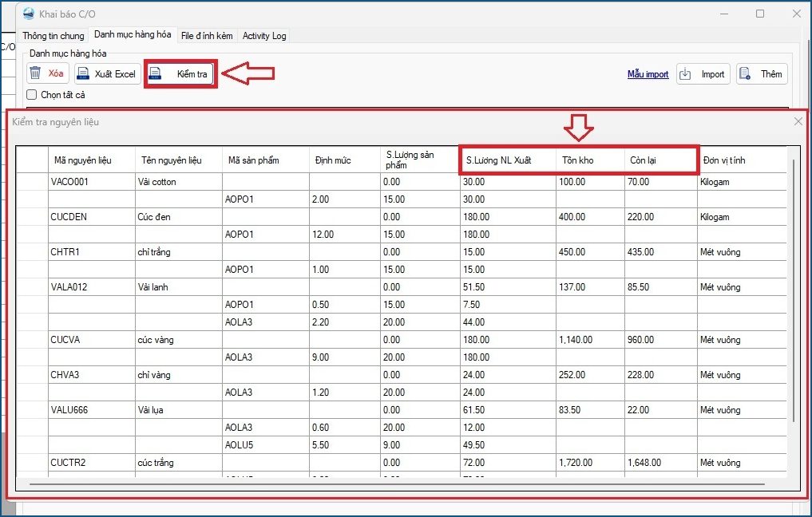Screen dimensions: 812x517
Task: Open the Thông tin chung tab
Action: point(53,36)
